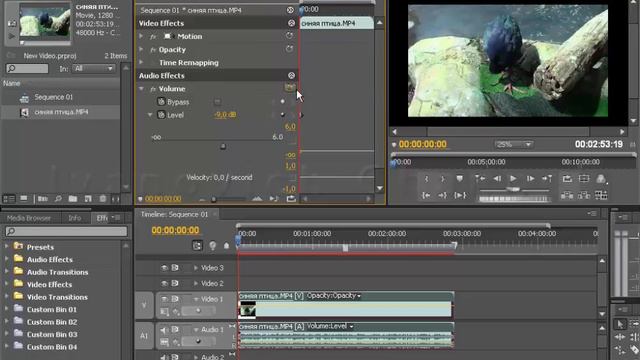Switch to the Info tab
Image resolution: width=640 pixels, height=360 pixels.
pyautogui.click(x=75, y=218)
